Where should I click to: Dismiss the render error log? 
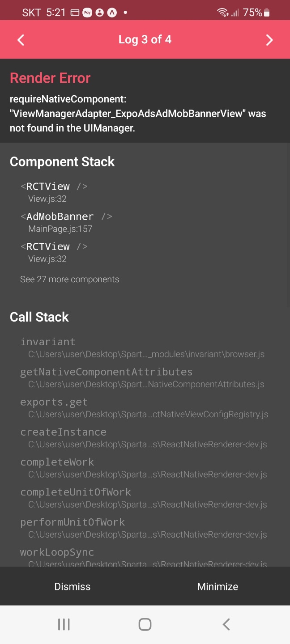(72, 586)
